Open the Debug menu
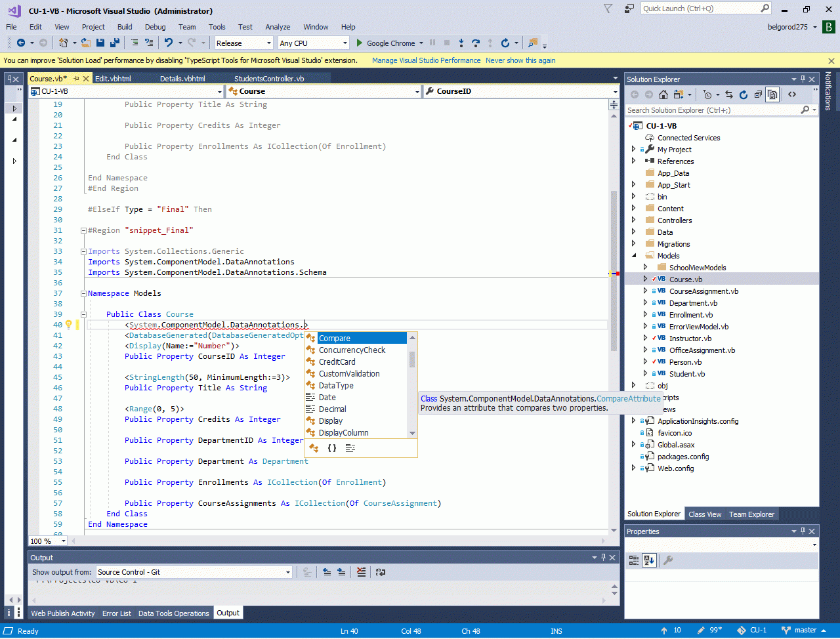This screenshot has width=840, height=639. click(x=155, y=27)
